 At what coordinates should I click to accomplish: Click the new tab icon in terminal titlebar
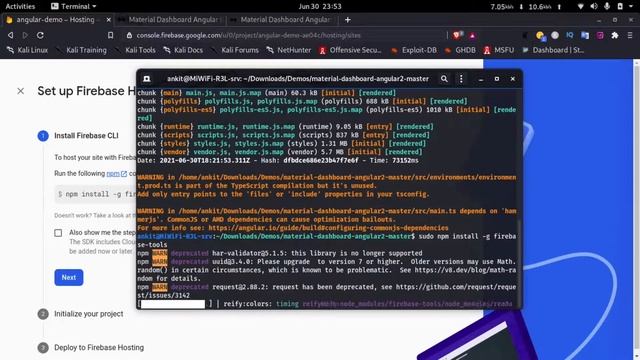[147, 79]
